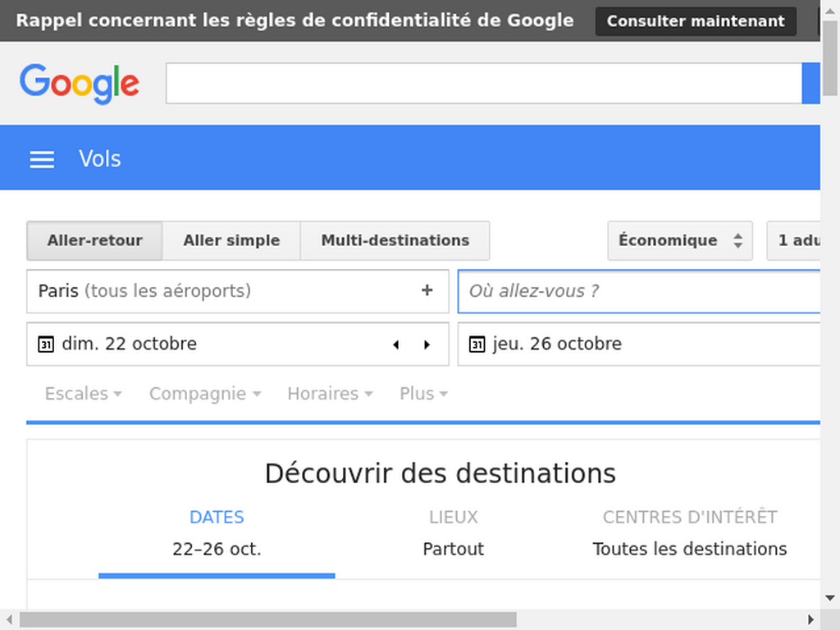Expand the Horaires filter
The height and width of the screenshot is (630, 840).
tap(330, 394)
